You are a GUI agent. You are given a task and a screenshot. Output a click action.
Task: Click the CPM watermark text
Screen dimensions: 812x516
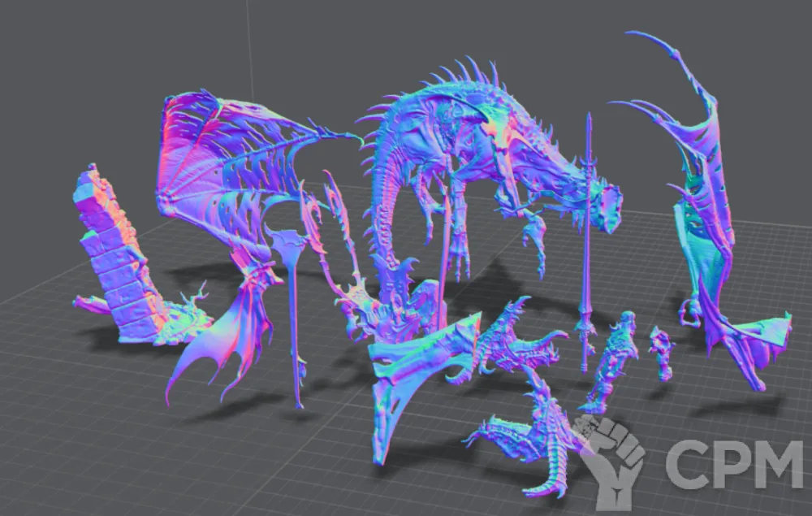(x=731, y=466)
